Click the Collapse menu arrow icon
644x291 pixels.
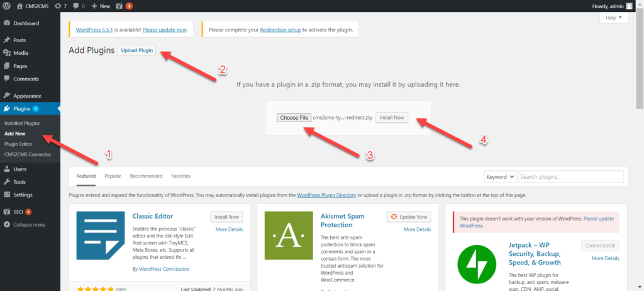6,225
